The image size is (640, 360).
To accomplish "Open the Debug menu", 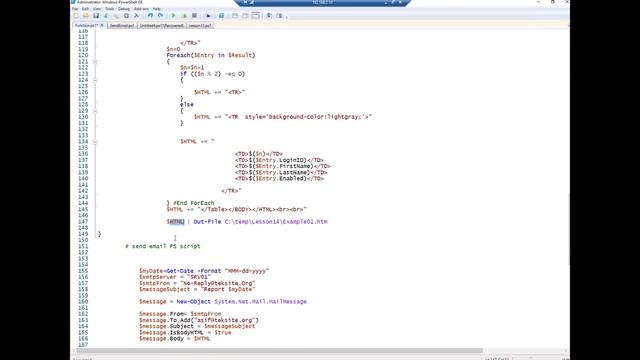I will coord(124,9).
